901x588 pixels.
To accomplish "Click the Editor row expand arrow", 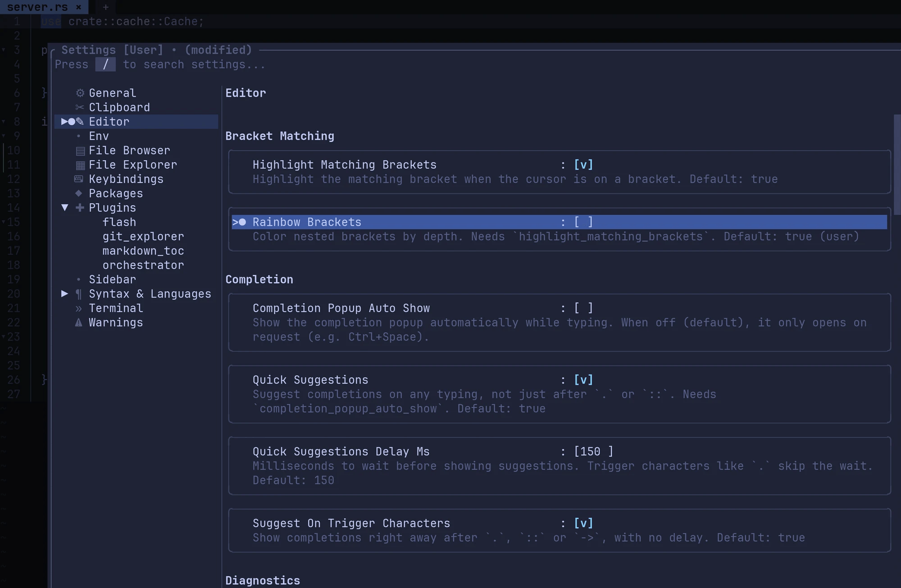I will (x=64, y=122).
